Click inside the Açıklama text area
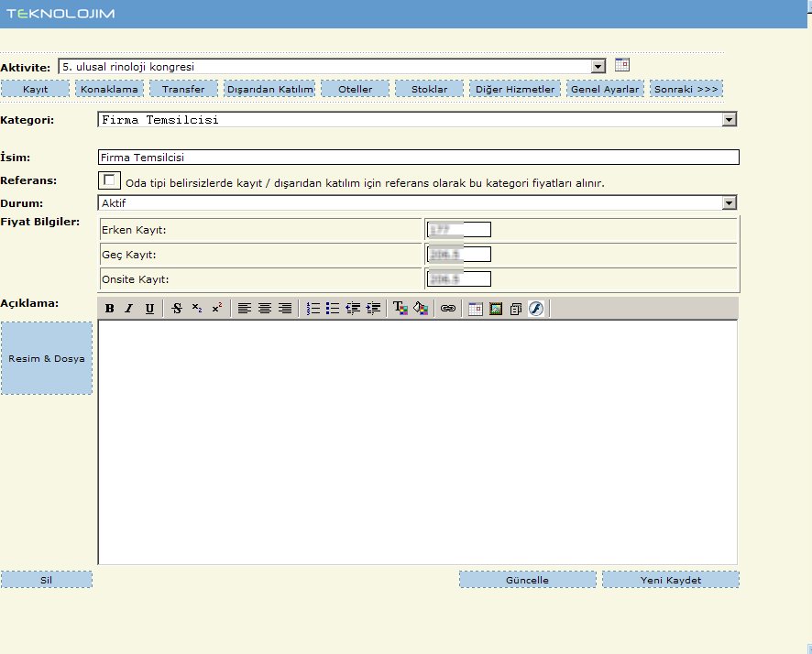This screenshot has height=654, width=812. pos(417,442)
